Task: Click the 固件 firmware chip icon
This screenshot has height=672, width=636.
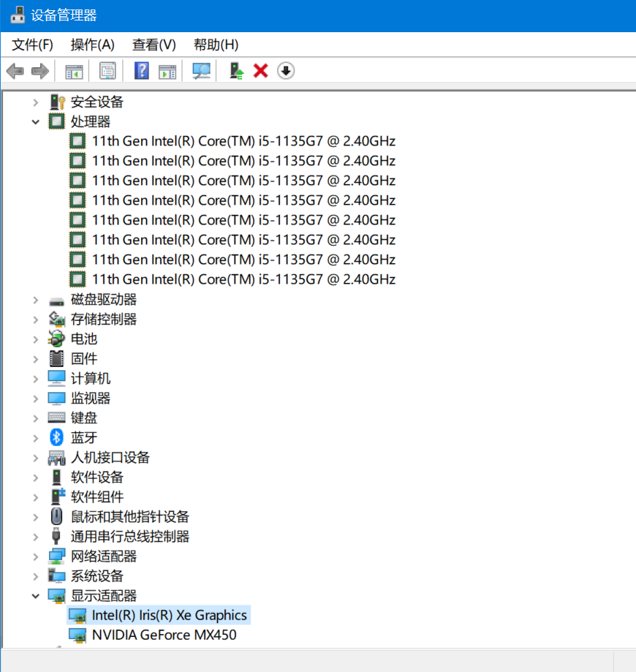Action: point(56,359)
